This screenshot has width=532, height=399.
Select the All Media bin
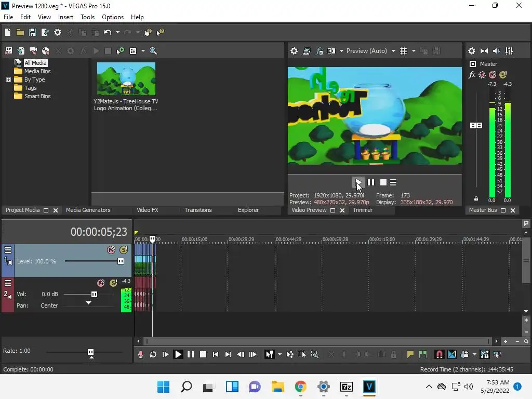[x=35, y=63]
